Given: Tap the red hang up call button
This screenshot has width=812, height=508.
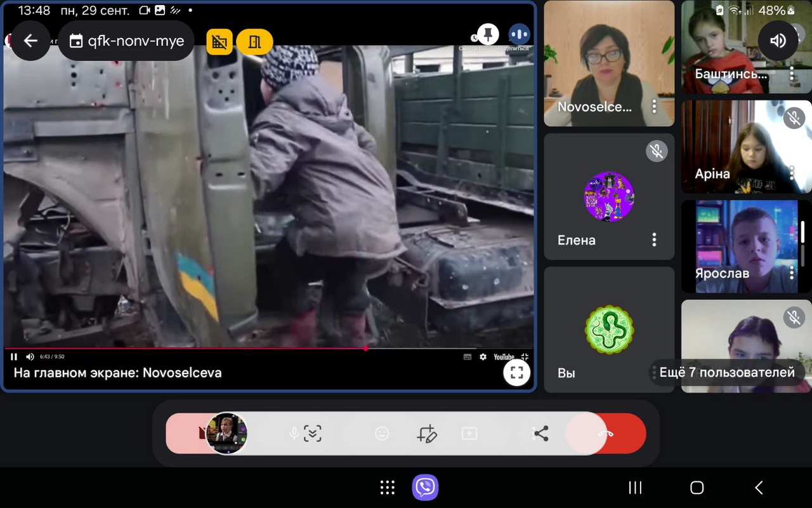Looking at the screenshot, I should click(606, 434).
